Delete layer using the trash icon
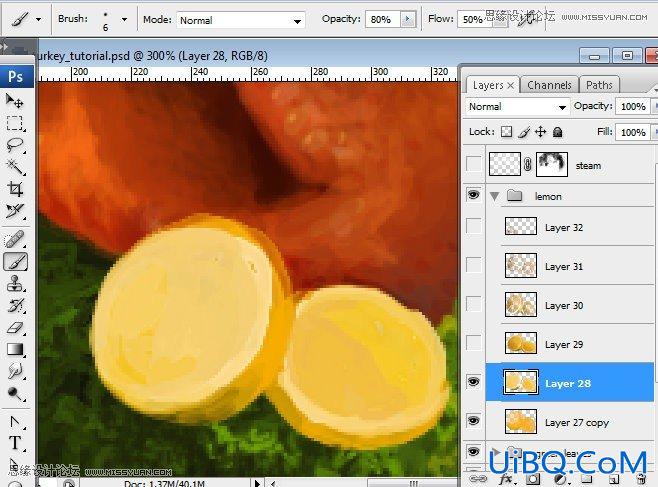The image size is (658, 487). click(641, 479)
